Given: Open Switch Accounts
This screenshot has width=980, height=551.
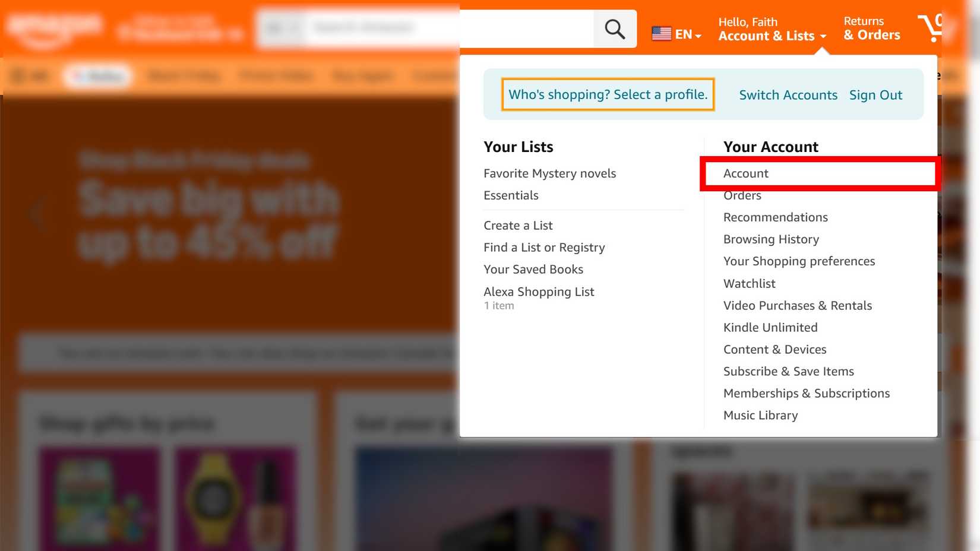Looking at the screenshot, I should point(788,94).
